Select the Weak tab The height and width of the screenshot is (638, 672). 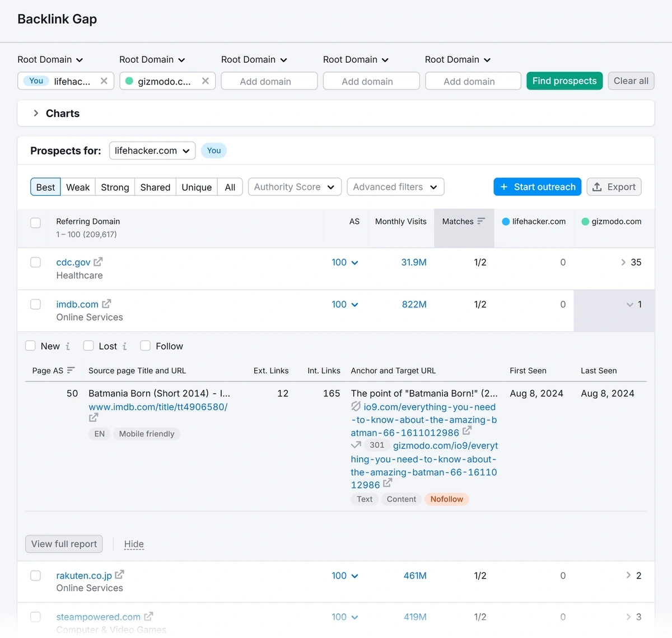[78, 187]
